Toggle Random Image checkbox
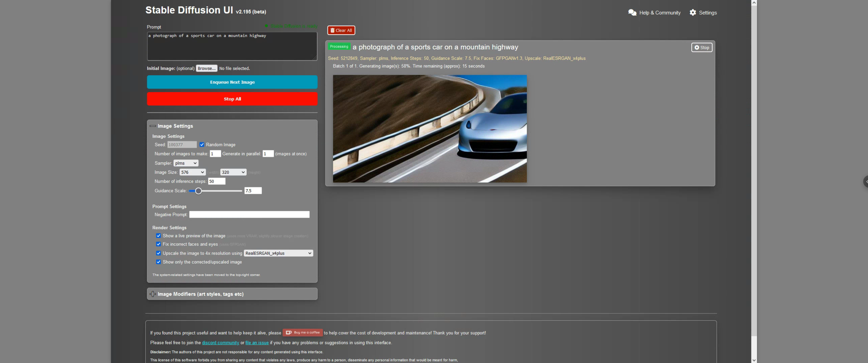Viewport: 868px width, 363px height. click(x=202, y=144)
